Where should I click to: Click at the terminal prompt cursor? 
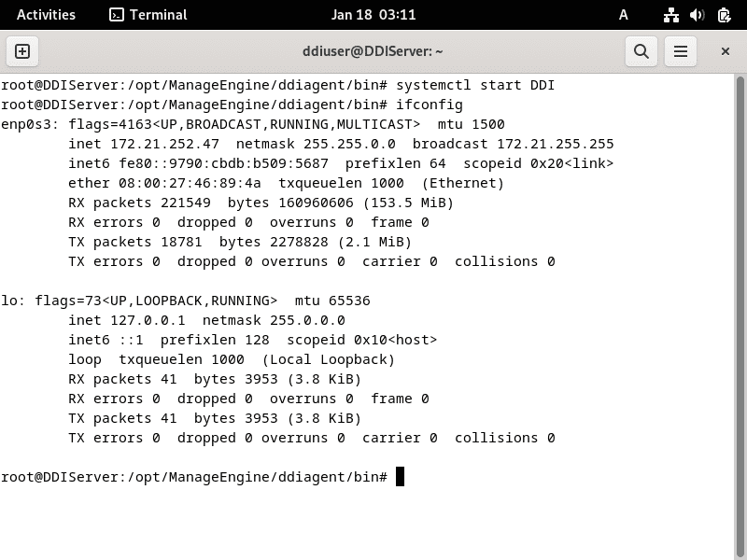point(400,477)
